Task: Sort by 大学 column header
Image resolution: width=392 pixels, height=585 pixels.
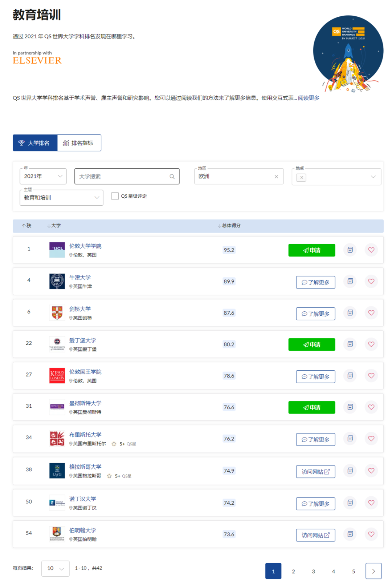Action: pyautogui.click(x=54, y=226)
